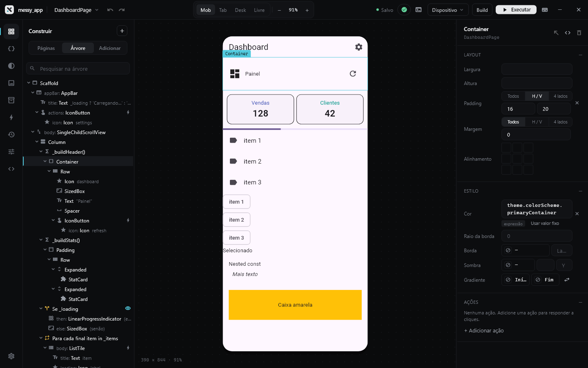
Task: Swap gradient start and end colors
Action: coord(567,280)
